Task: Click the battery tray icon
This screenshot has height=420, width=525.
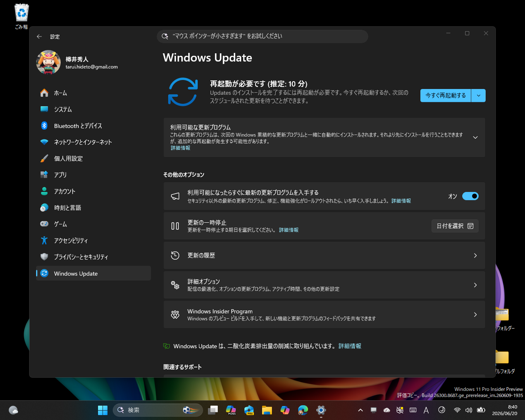Action: click(x=481, y=410)
